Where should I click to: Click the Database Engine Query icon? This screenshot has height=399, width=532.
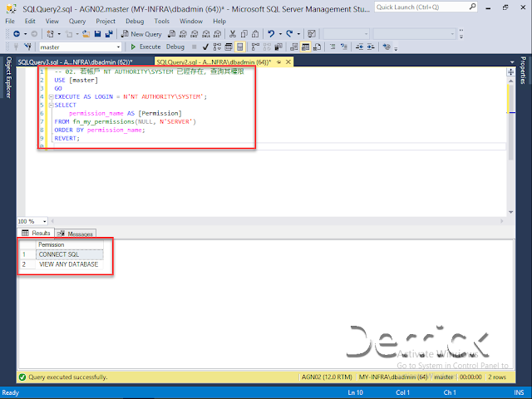pyautogui.click(x=172, y=34)
